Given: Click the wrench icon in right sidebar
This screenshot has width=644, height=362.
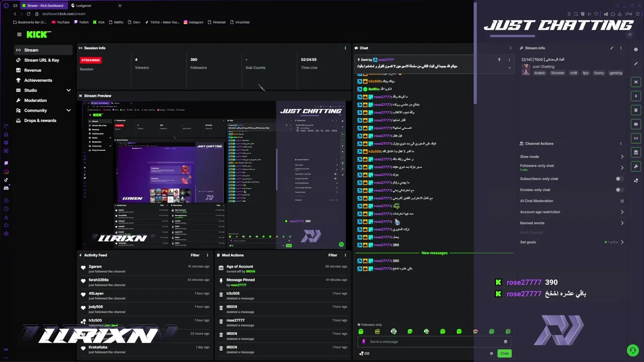Looking at the screenshot, I should click(636, 166).
